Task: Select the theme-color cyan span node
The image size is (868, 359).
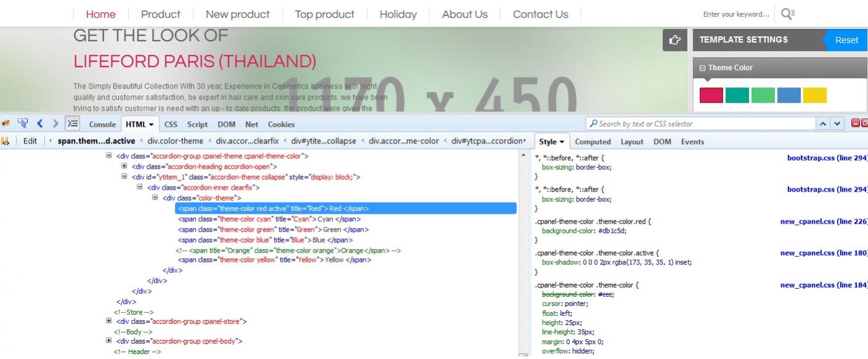Action: 269,219
